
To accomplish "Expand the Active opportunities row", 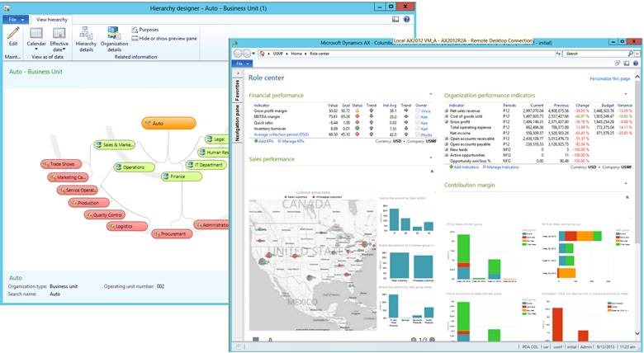I will 447,155.
